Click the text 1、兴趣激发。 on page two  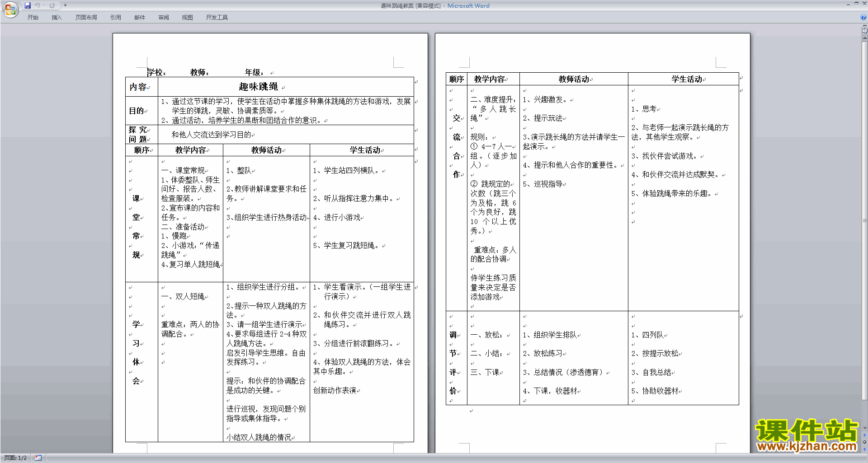click(546, 99)
